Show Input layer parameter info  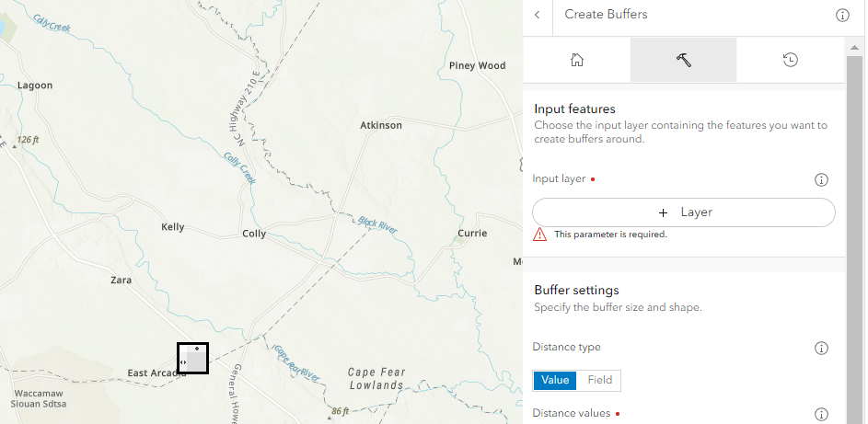822,180
